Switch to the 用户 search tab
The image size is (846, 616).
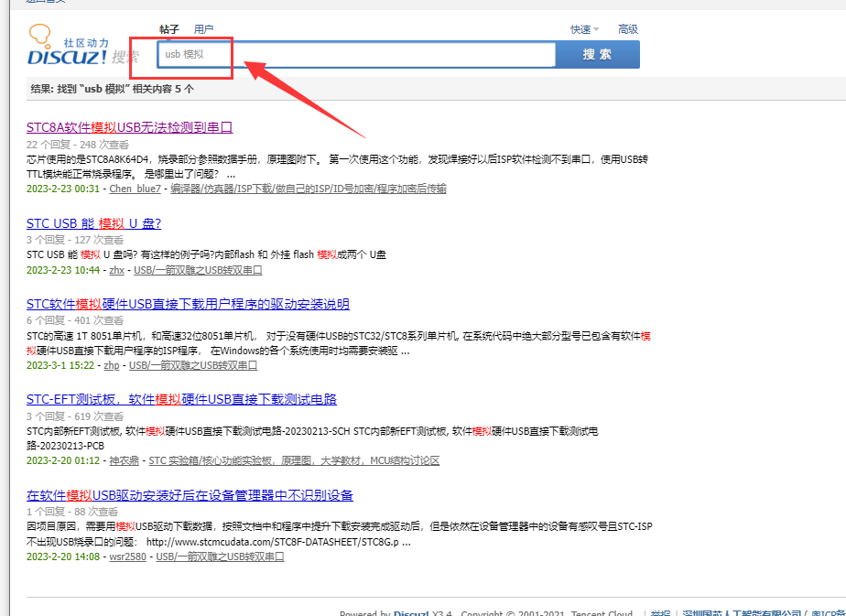tap(203, 29)
